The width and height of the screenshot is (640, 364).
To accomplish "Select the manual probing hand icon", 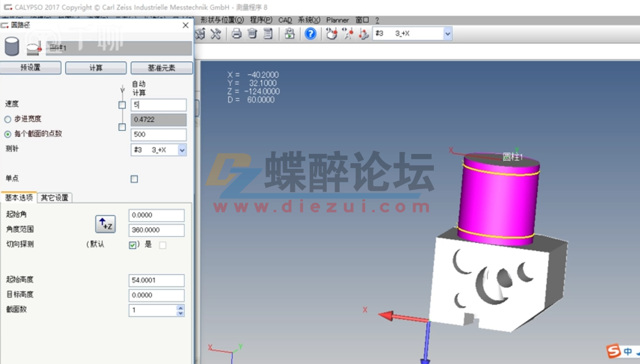I will [x=332, y=34].
